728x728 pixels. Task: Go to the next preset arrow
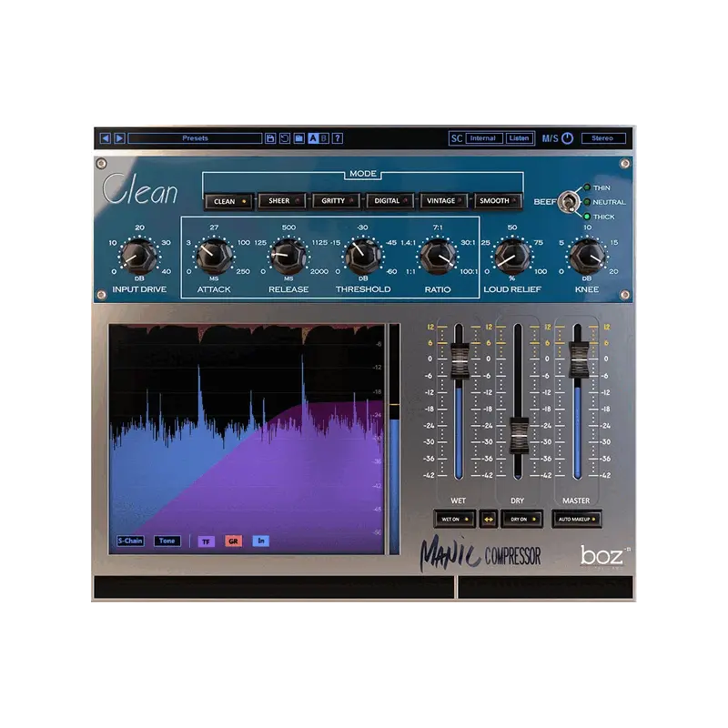120,138
